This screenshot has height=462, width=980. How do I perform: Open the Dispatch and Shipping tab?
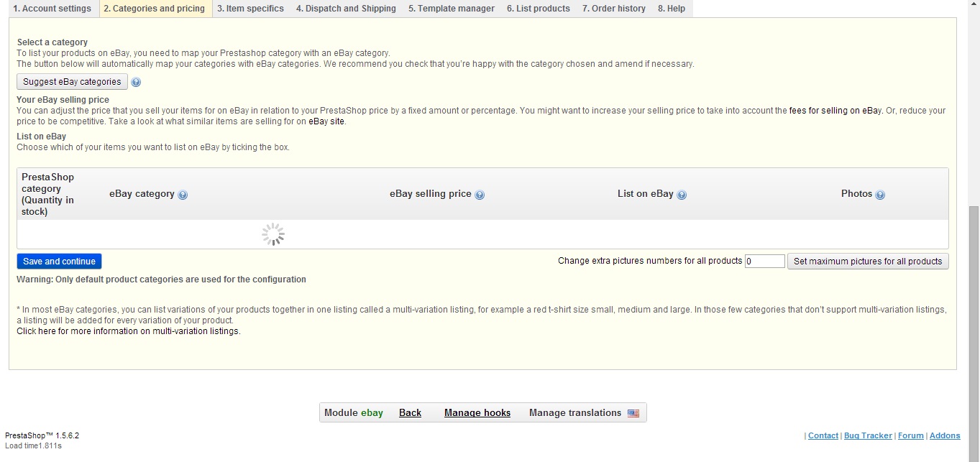[x=346, y=9]
